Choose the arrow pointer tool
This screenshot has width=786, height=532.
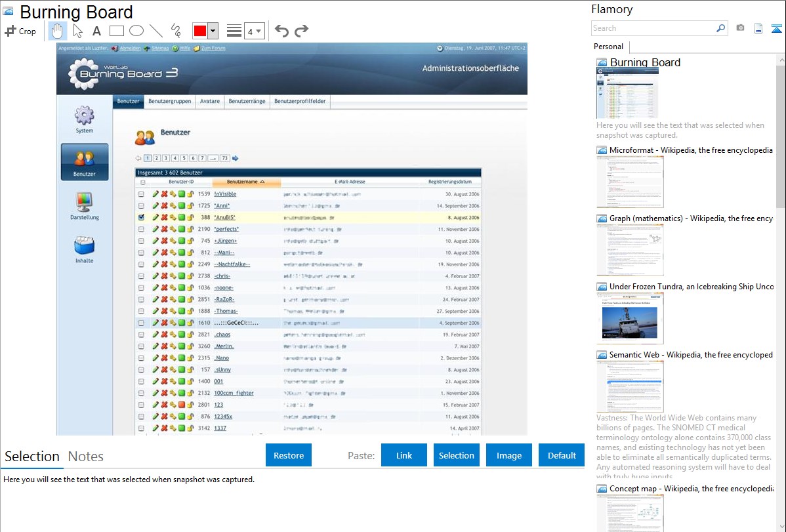pyautogui.click(x=77, y=31)
